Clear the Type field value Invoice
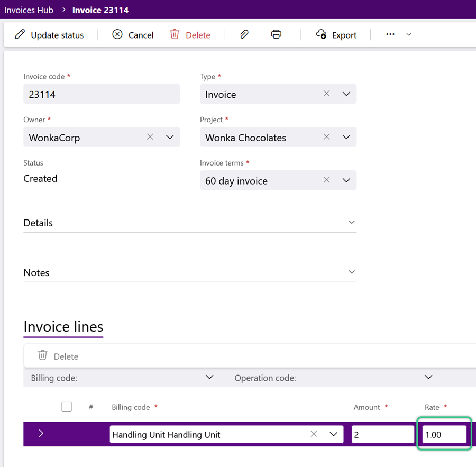 (x=327, y=94)
